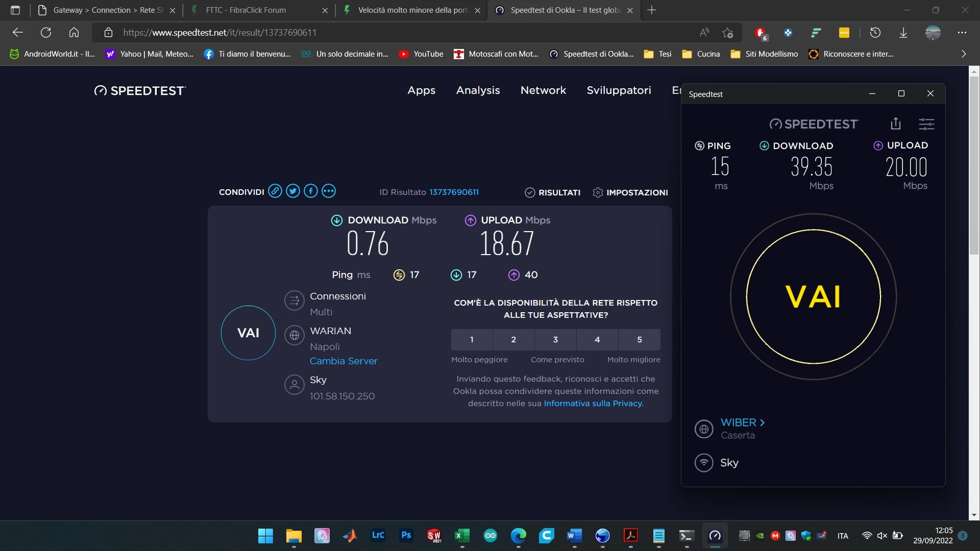
Task: Rate network availability as 1
Action: click(x=472, y=340)
